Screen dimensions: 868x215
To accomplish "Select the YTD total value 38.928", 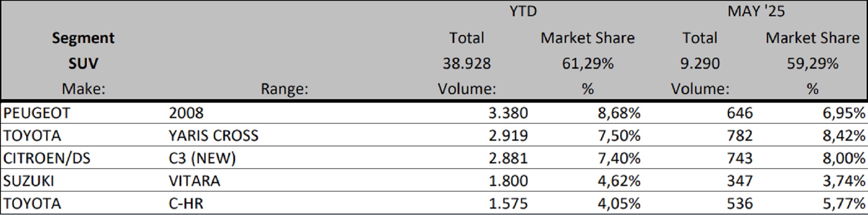I will pos(467,63).
